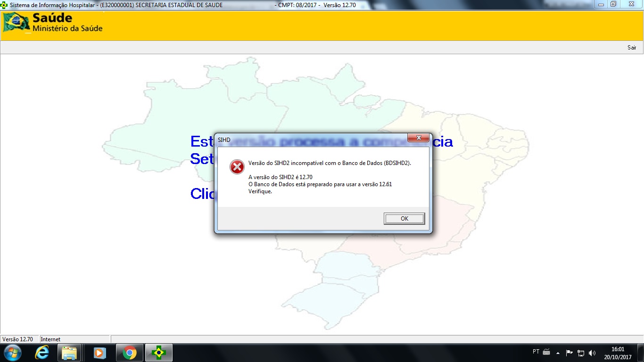Open Windows Explorer from the taskbar
Screen dimensions: 644x362
70,352
